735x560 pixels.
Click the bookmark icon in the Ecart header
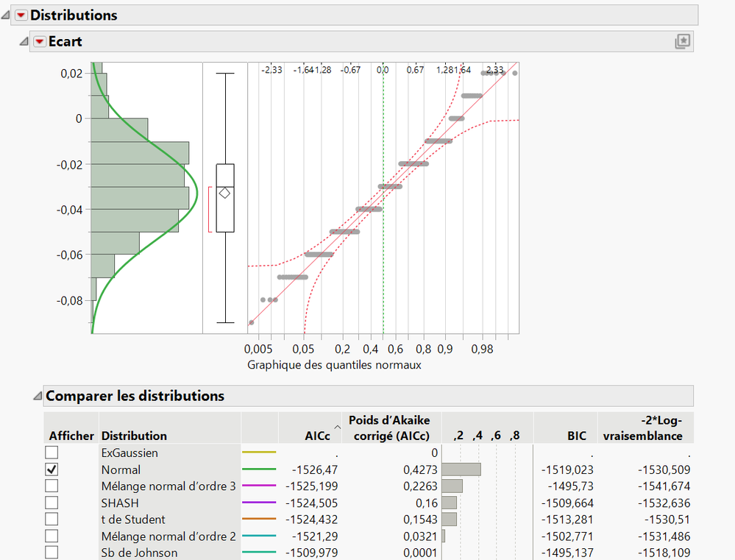(682, 42)
